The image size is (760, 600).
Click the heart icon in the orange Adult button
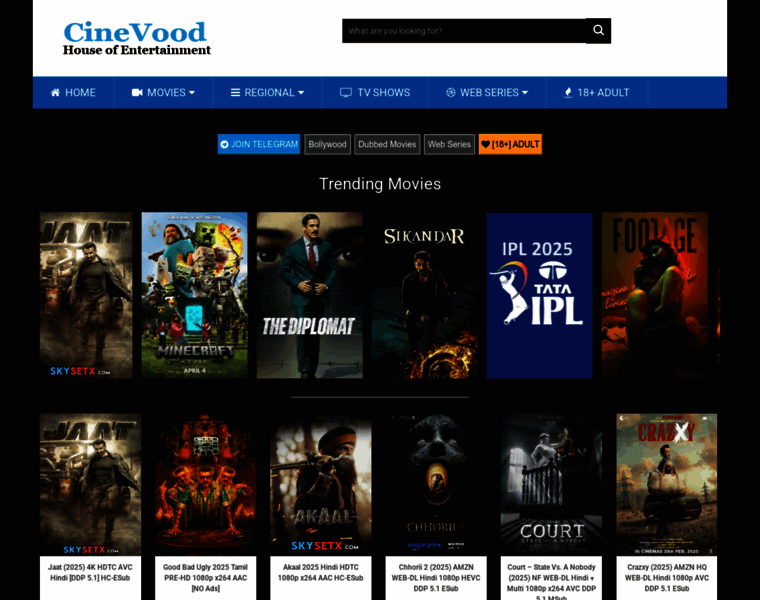tap(485, 144)
